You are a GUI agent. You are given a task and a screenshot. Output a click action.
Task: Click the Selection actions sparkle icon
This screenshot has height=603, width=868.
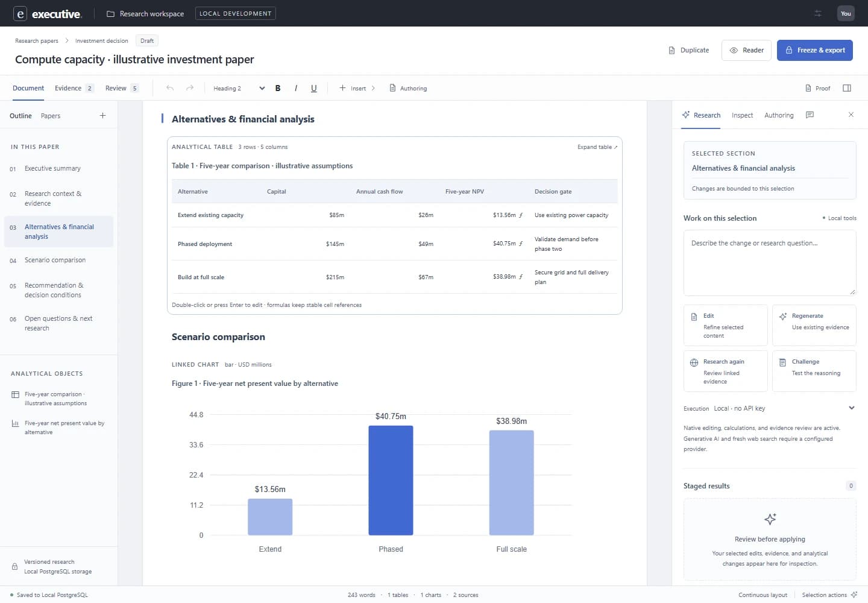point(854,595)
